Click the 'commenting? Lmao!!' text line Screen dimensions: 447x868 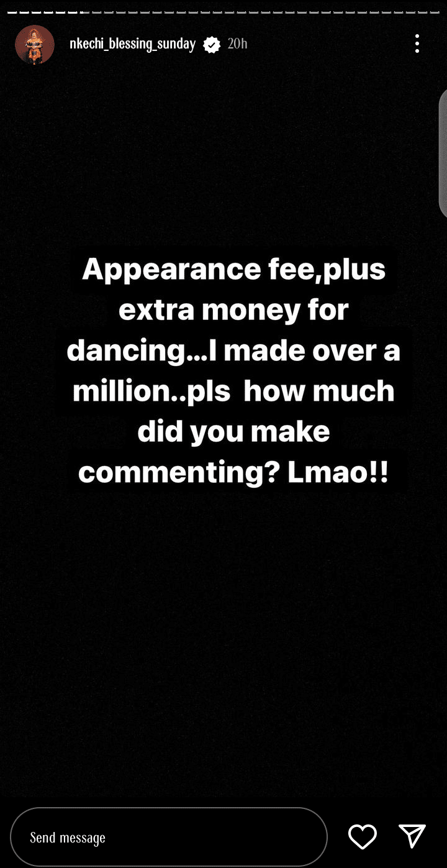233,472
